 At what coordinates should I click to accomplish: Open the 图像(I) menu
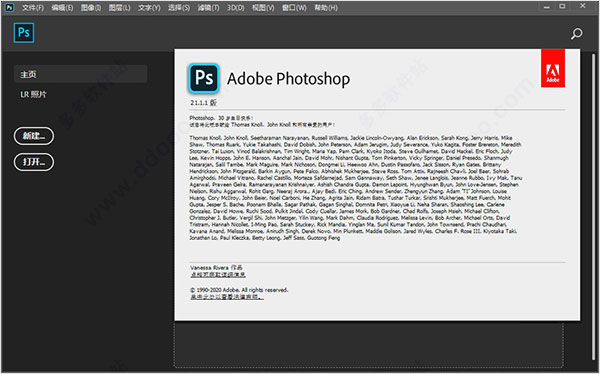[91, 8]
